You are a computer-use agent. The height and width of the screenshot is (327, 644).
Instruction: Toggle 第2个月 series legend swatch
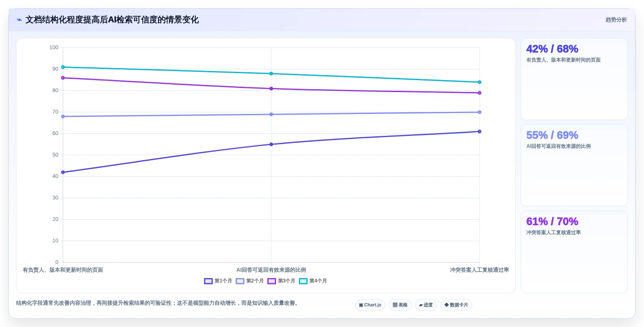pos(240,281)
